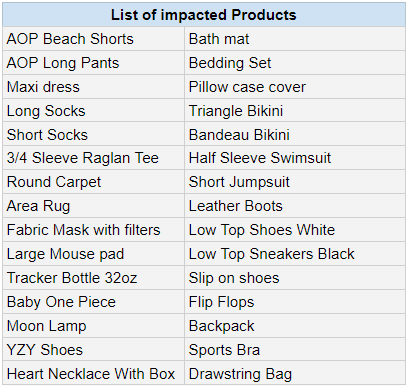Screen dimensions: 408x387
Task: Select the Heart Necklace With Box cell
Action: 94,374
